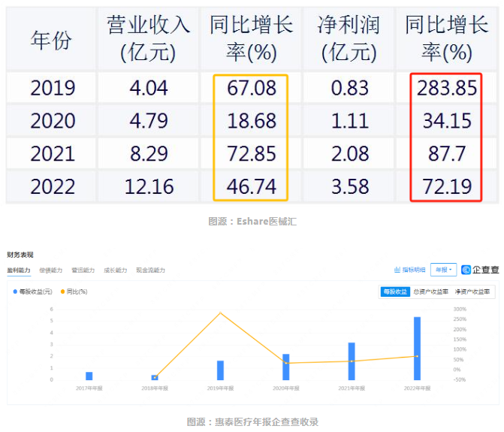Viewport: 504px width, 432px height.
Task: Click the 12.16 revenue cell for 2022
Action: [149, 186]
